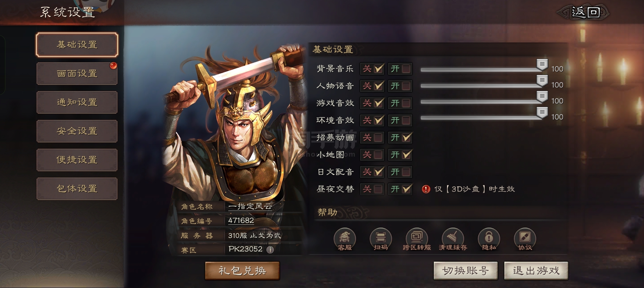Screen dimensions: 644x288
Task: Open the 安全设置 tab
Action: [77, 131]
